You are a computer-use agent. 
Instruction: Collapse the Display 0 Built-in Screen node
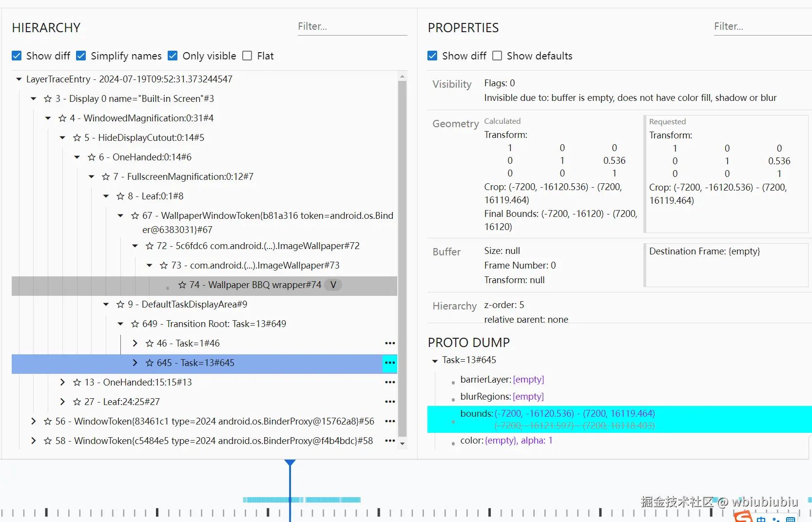click(34, 98)
